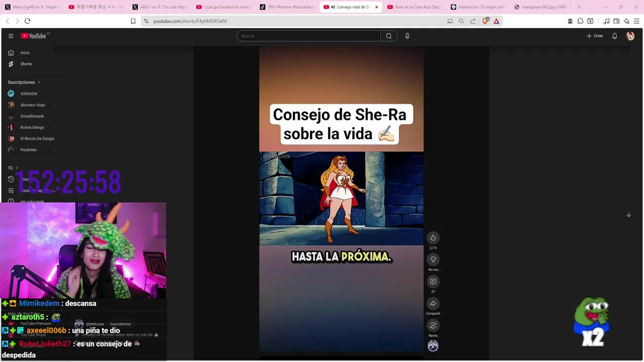Go to next short with down arrow
The image size is (644, 362).
pos(628,215)
